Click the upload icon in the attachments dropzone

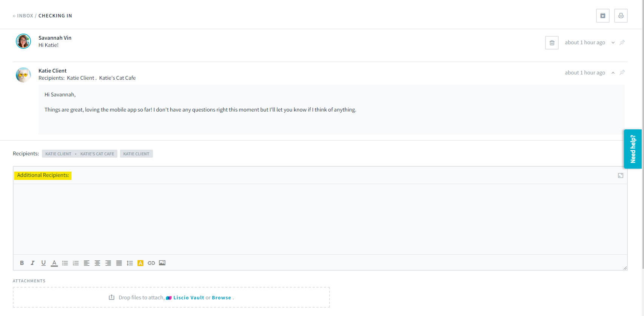point(112,297)
